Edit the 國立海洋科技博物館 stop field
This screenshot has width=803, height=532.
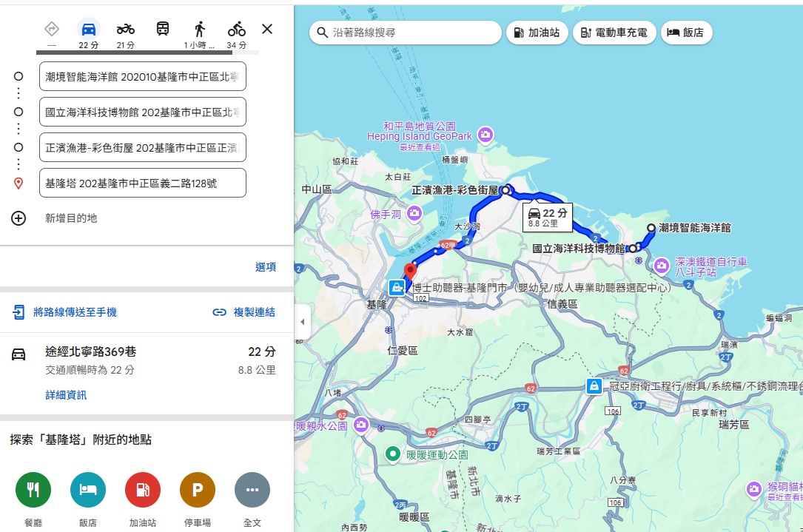coord(142,112)
